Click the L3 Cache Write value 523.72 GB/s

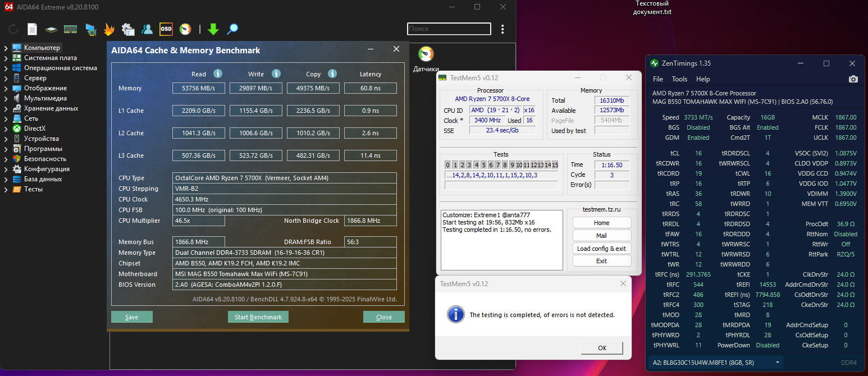[x=256, y=155]
